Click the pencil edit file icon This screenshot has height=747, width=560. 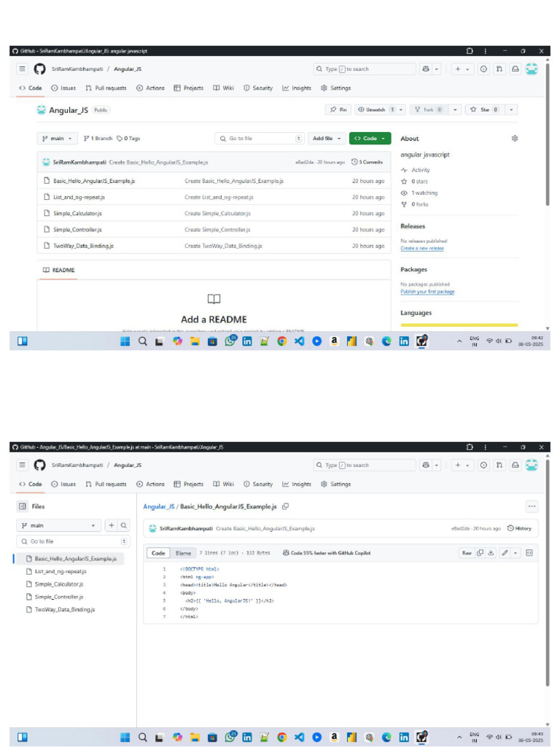coord(505,553)
